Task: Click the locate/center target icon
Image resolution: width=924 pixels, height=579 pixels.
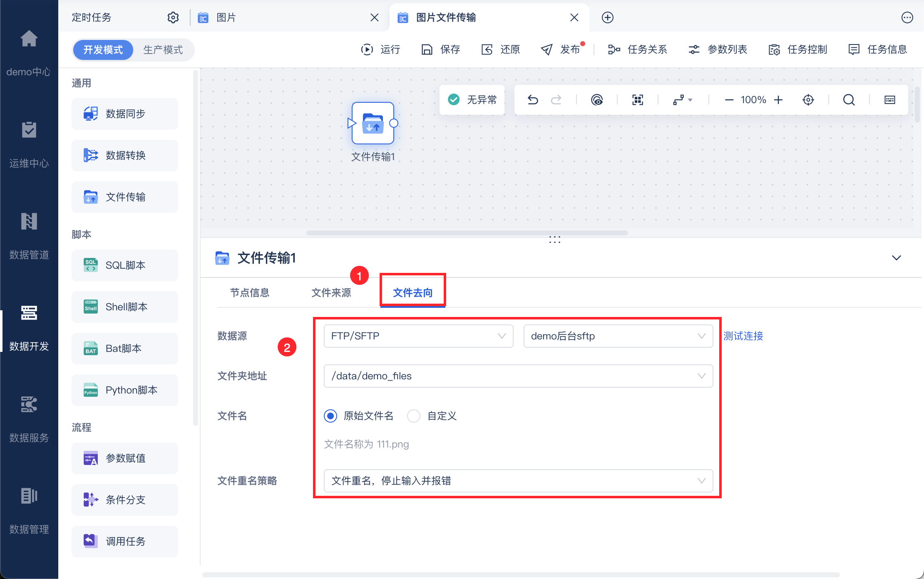Action: tap(808, 100)
